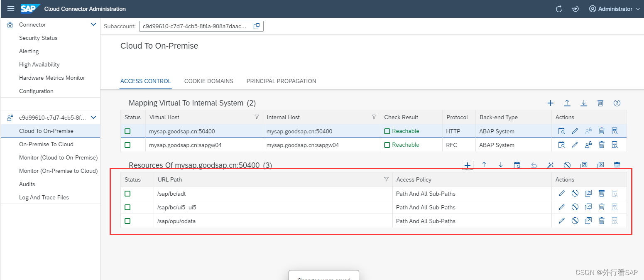This screenshot has width=644, height=280.
Task: Edit the /sap/bc/adt resource
Action: pyautogui.click(x=562, y=193)
